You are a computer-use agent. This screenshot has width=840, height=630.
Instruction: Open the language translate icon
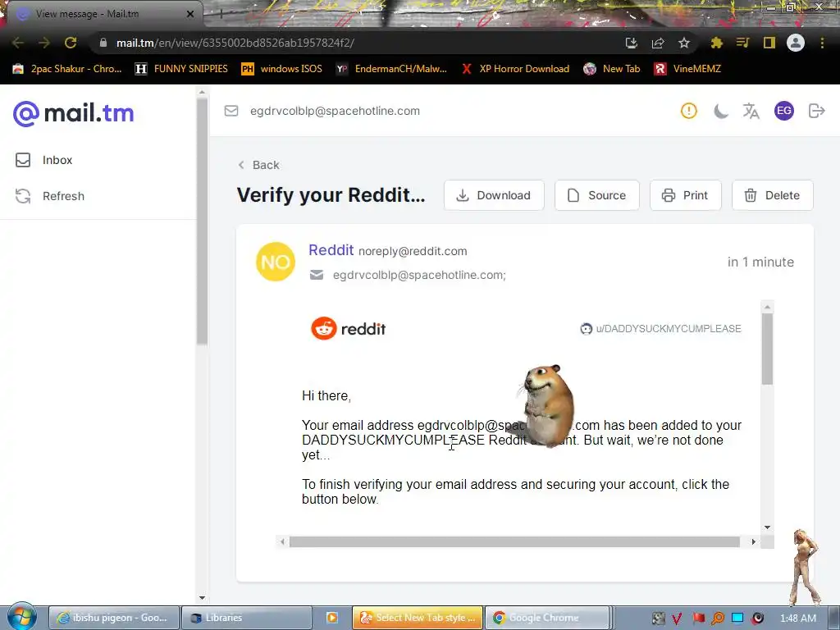point(751,111)
